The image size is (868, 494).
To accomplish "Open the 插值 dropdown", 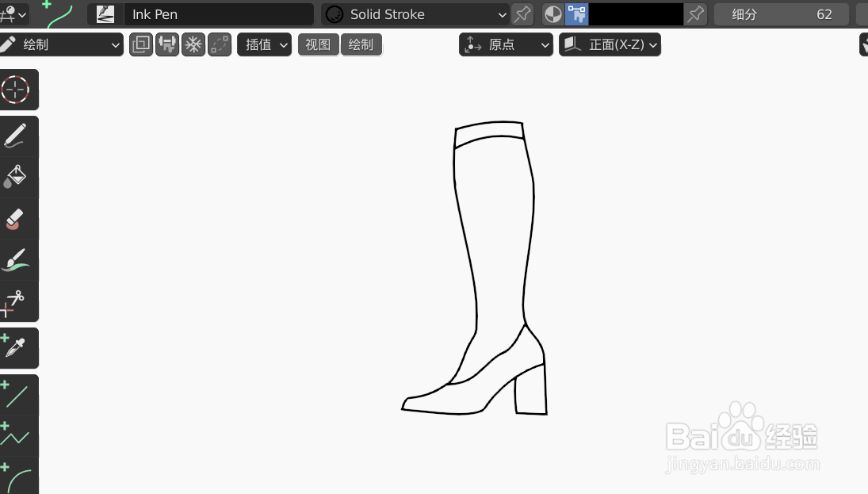I will (265, 45).
